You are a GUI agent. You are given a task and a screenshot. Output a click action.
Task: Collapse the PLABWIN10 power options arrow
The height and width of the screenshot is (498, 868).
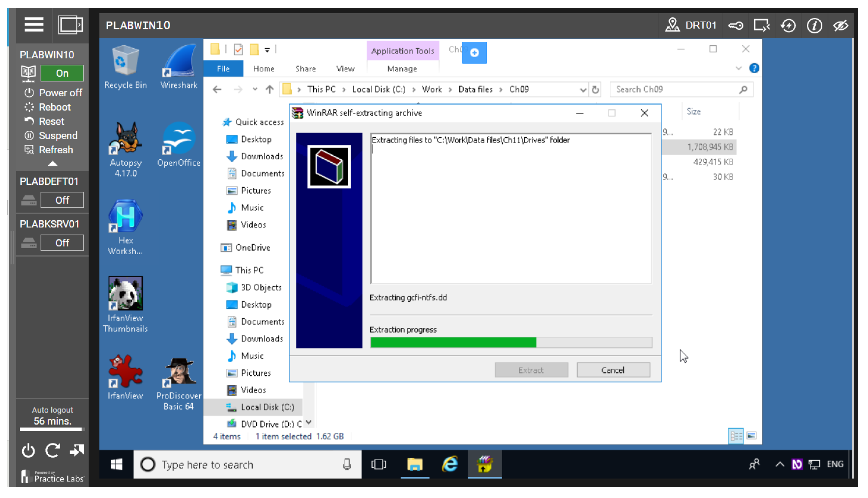[x=53, y=164]
